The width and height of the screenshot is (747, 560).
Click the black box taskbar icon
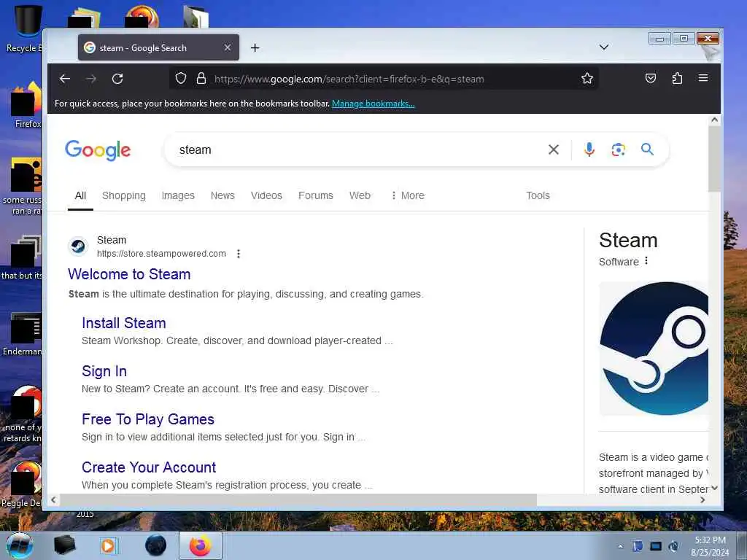pyautogui.click(x=64, y=545)
